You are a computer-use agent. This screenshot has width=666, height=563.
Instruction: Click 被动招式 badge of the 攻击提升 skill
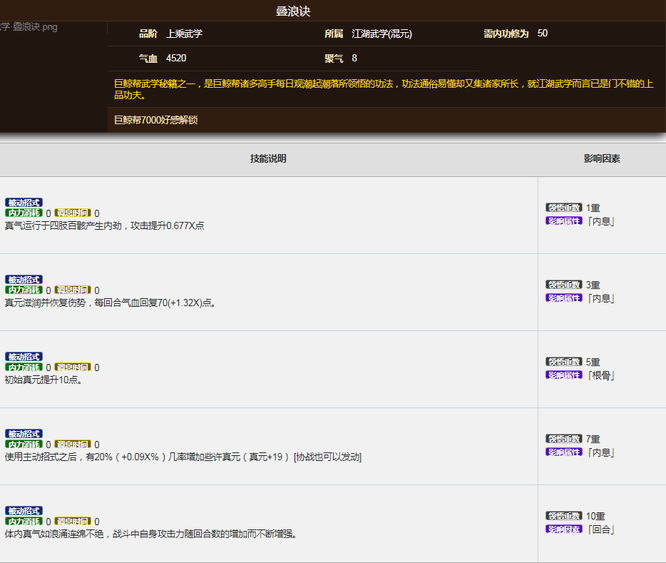click(24, 202)
